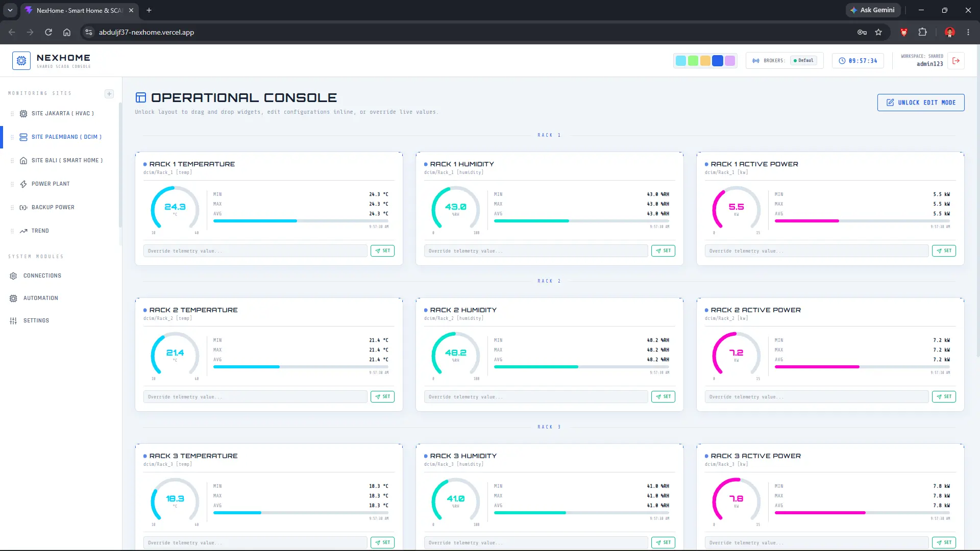Go to the browser home page

click(67, 32)
